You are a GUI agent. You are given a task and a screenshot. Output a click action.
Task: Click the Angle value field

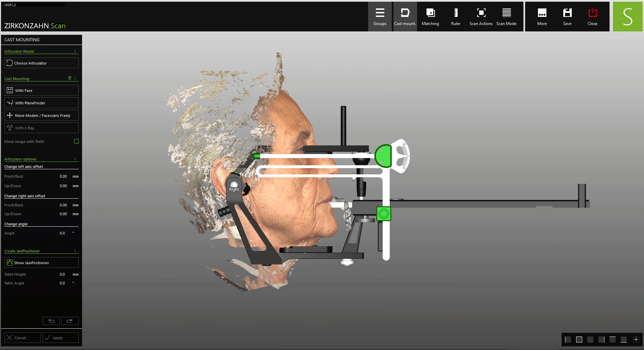point(62,233)
